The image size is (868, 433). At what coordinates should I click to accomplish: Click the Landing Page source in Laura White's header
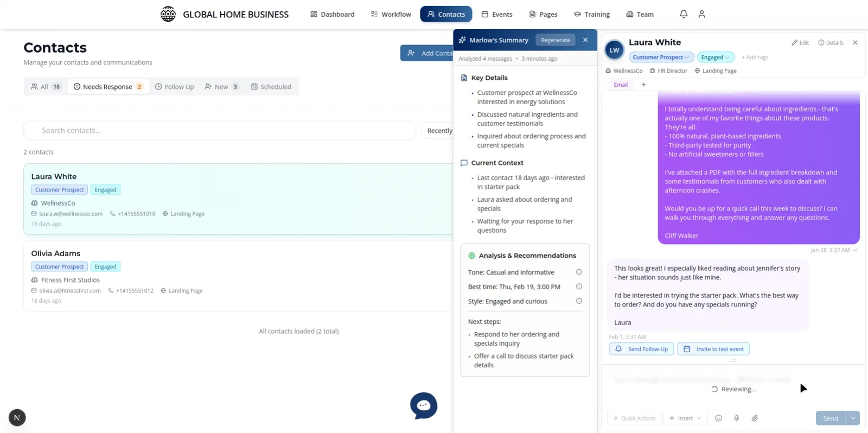pos(716,71)
